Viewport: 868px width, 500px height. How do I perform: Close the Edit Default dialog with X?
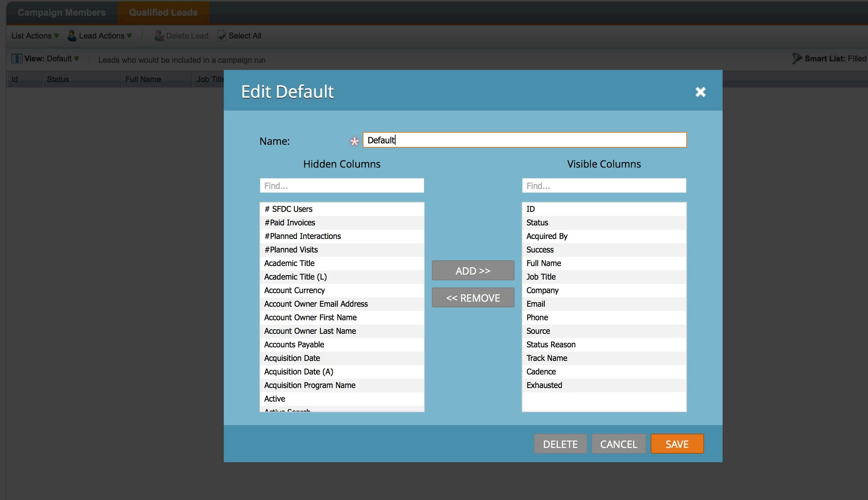point(700,92)
